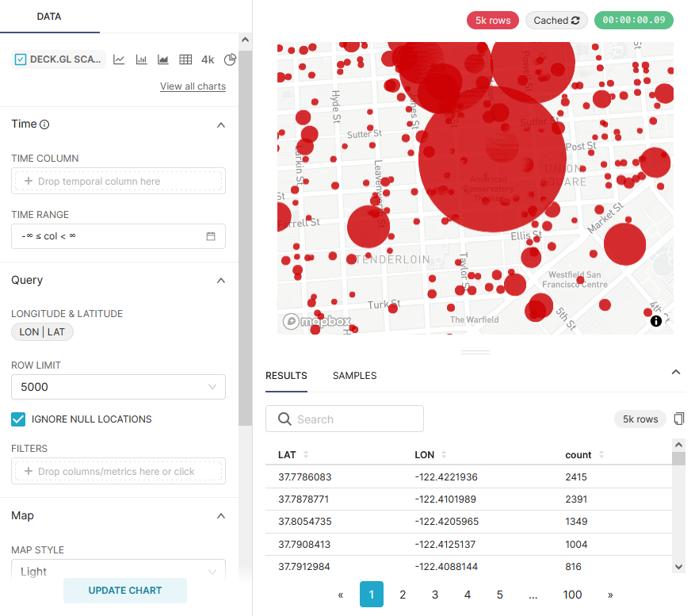Viewport: 695px width, 616px height.
Task: Open the MAP STYLE dropdown showing Light
Action: coord(118,572)
